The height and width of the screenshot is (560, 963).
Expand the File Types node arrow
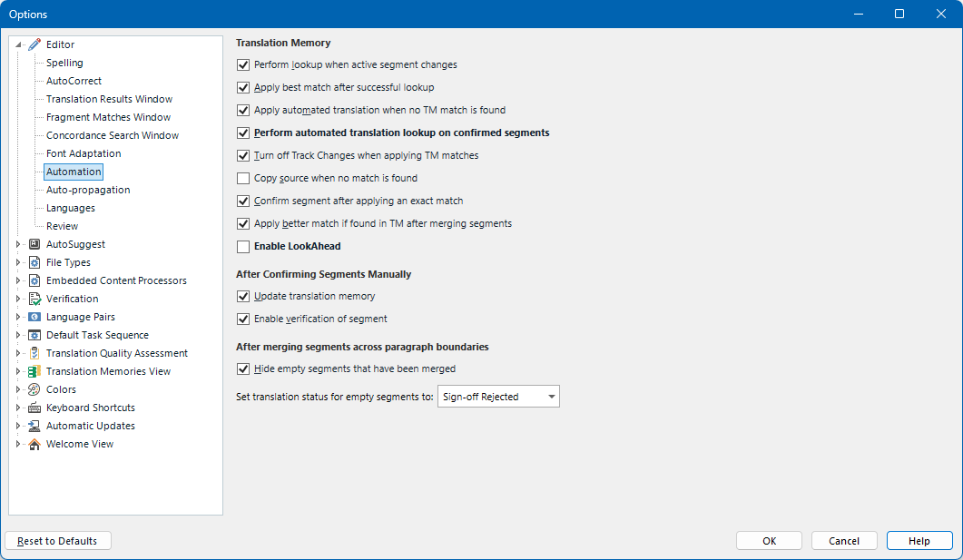tap(18, 262)
